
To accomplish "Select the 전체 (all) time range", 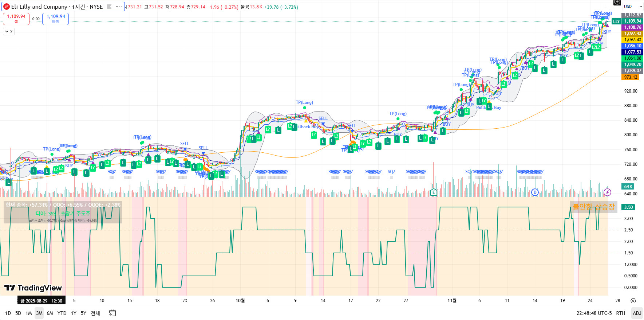I will (x=95, y=313).
